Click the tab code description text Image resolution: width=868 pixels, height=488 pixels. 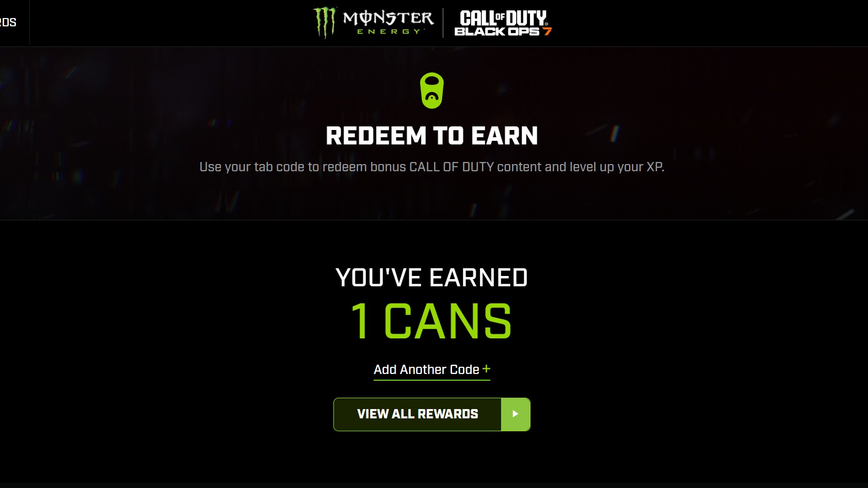point(432,167)
